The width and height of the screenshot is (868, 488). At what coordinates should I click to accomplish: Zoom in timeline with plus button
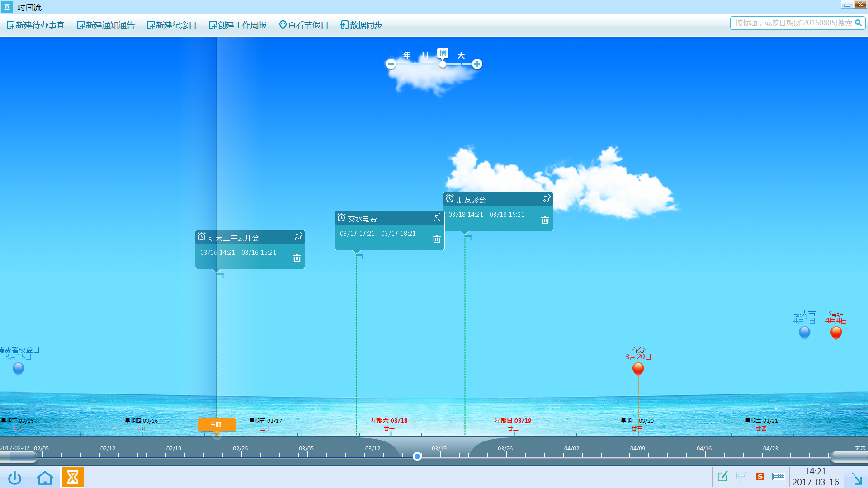tap(477, 64)
